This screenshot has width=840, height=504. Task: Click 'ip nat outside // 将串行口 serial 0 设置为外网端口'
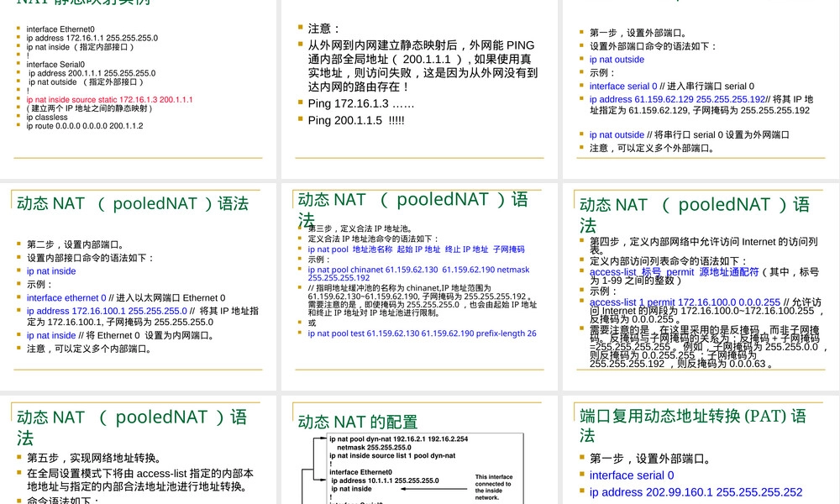pos(690,135)
